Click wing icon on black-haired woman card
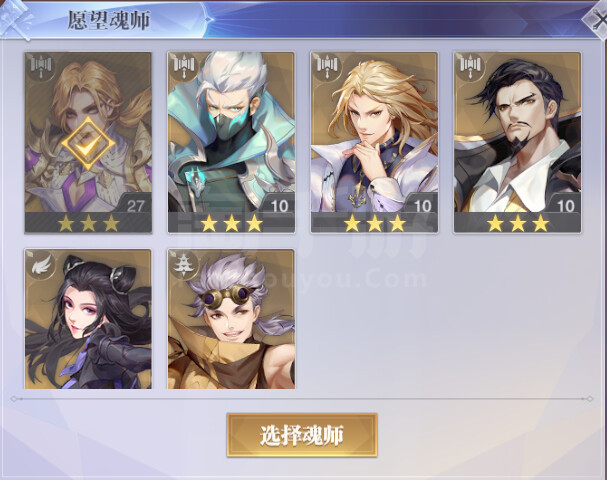The width and height of the screenshot is (607, 480). [41, 265]
